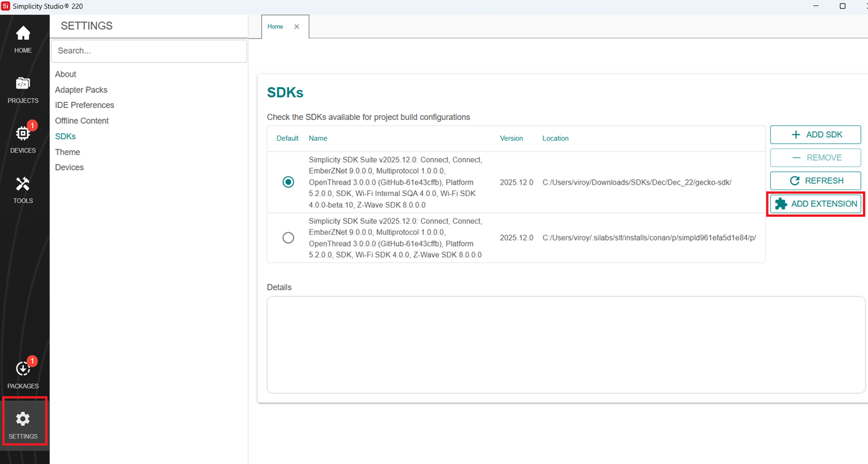Select the second SDK as default
868x464 pixels.
pos(288,237)
